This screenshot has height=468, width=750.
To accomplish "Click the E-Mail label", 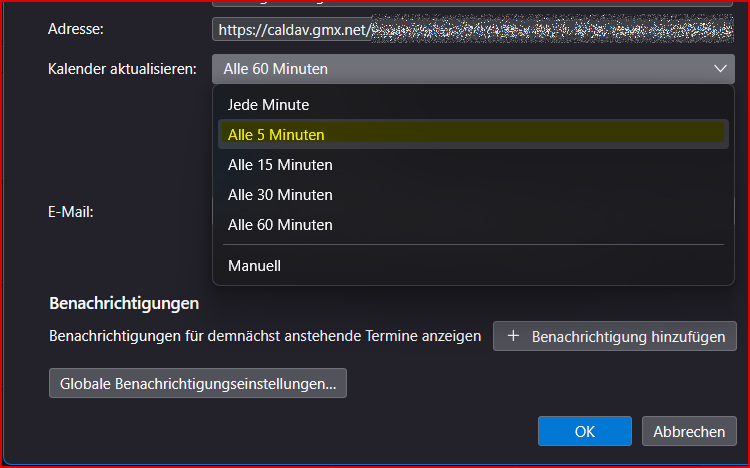I will [71, 212].
